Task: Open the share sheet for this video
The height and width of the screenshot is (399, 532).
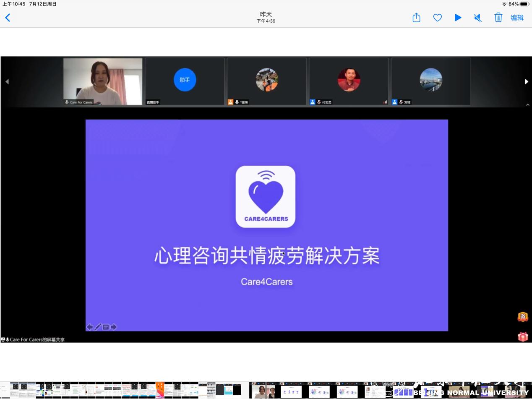Action: tap(416, 18)
